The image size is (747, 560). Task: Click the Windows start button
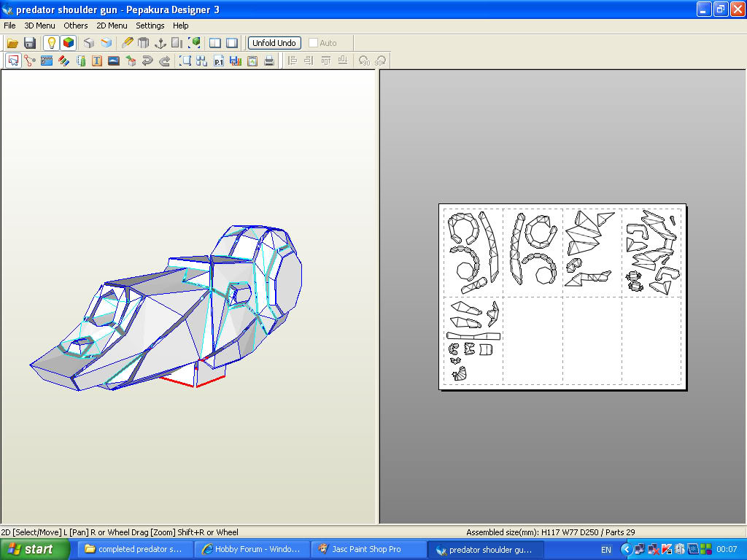[35, 550]
